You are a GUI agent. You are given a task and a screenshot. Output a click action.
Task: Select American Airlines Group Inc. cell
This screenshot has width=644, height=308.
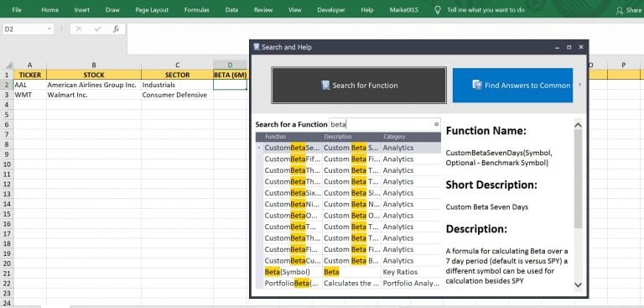click(94, 85)
